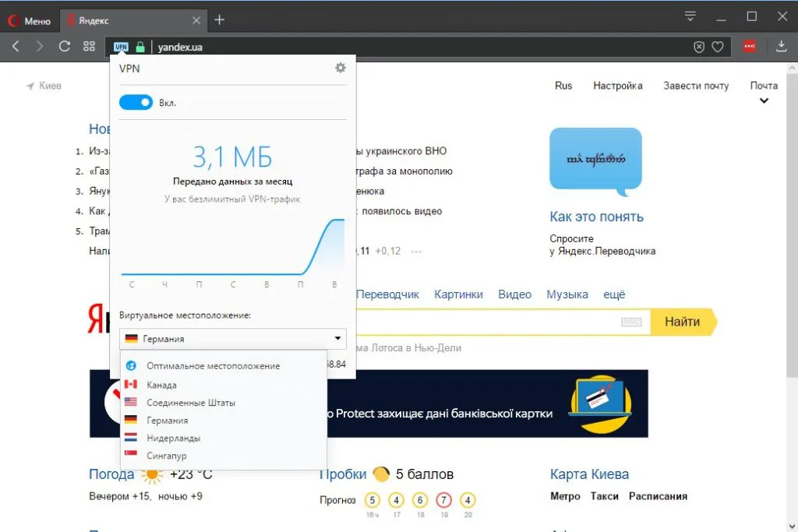This screenshot has width=798, height=532.
Task: Switch language via Rus link
Action: (563, 86)
